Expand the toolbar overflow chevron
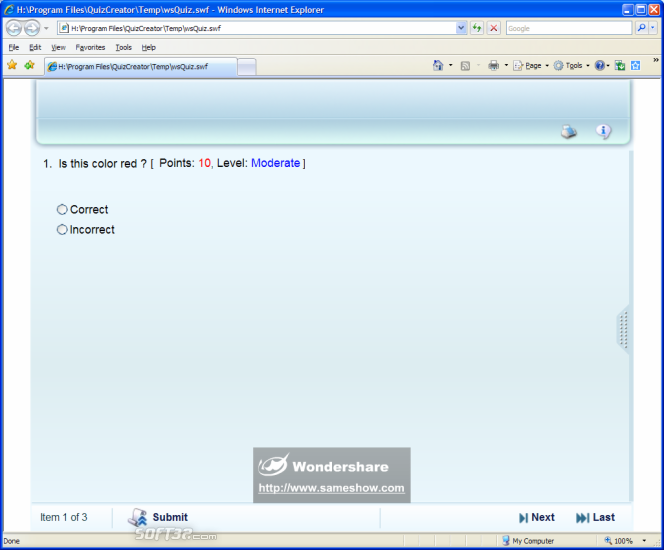 656,60
